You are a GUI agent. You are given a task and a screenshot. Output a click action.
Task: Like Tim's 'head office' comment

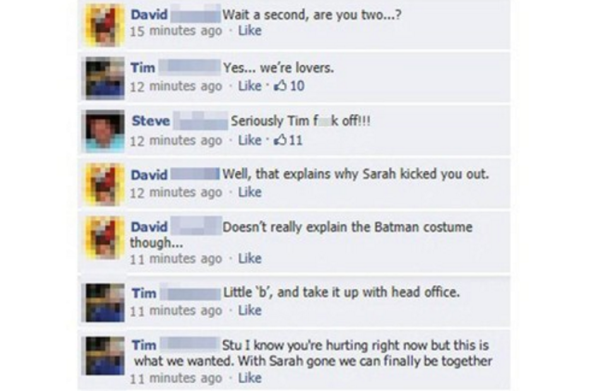click(250, 310)
